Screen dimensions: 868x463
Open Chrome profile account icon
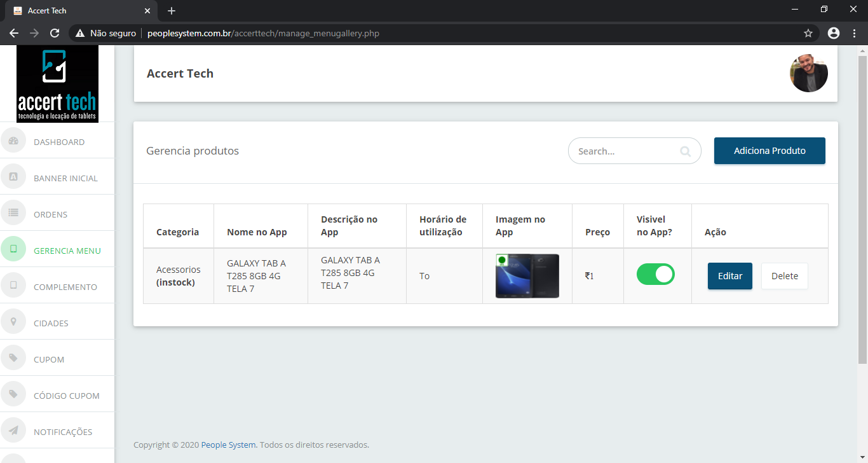834,33
